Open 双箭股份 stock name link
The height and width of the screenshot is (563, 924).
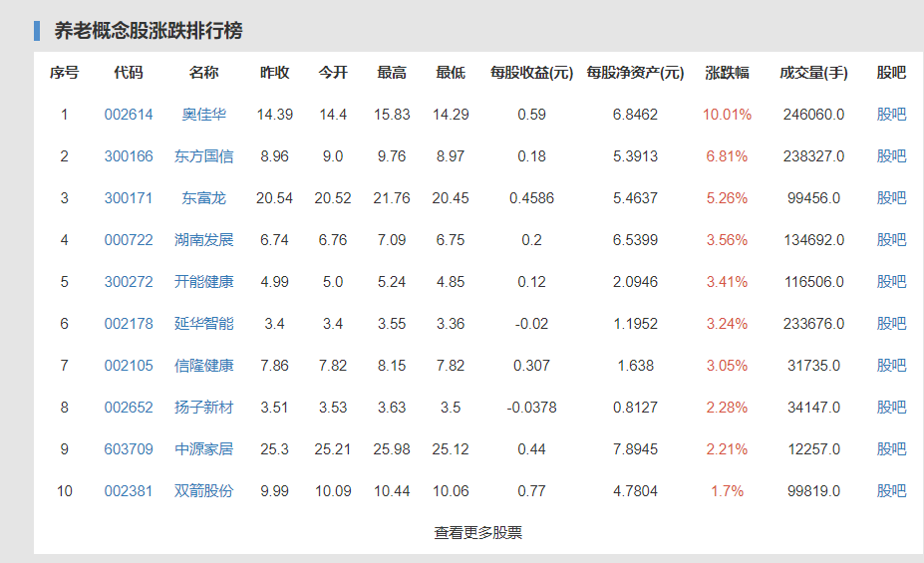point(204,490)
